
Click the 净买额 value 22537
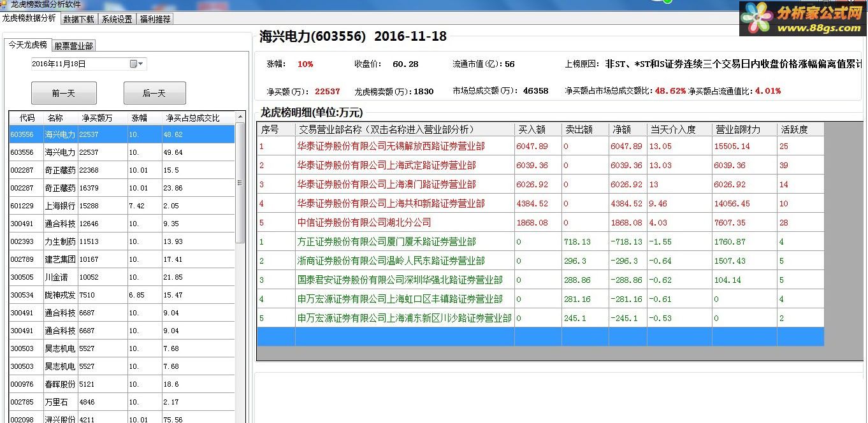(328, 91)
